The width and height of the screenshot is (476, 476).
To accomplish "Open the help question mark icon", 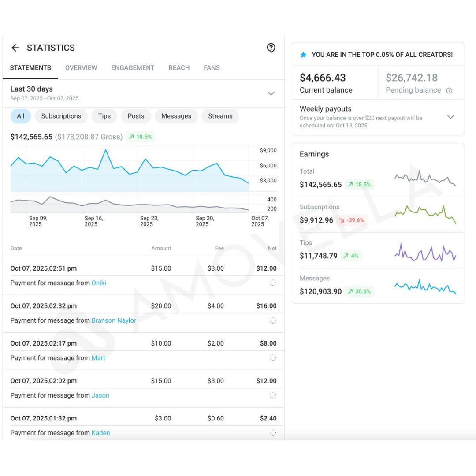I will (x=271, y=48).
